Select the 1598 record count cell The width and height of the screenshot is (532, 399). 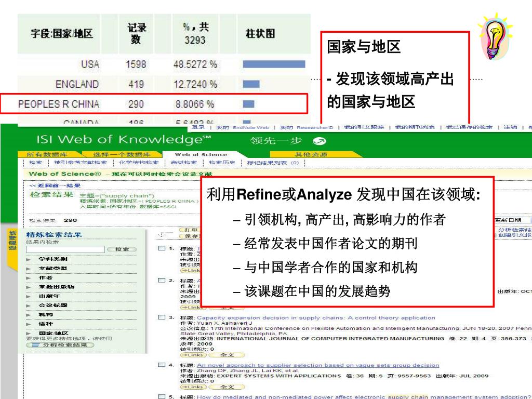(136, 64)
